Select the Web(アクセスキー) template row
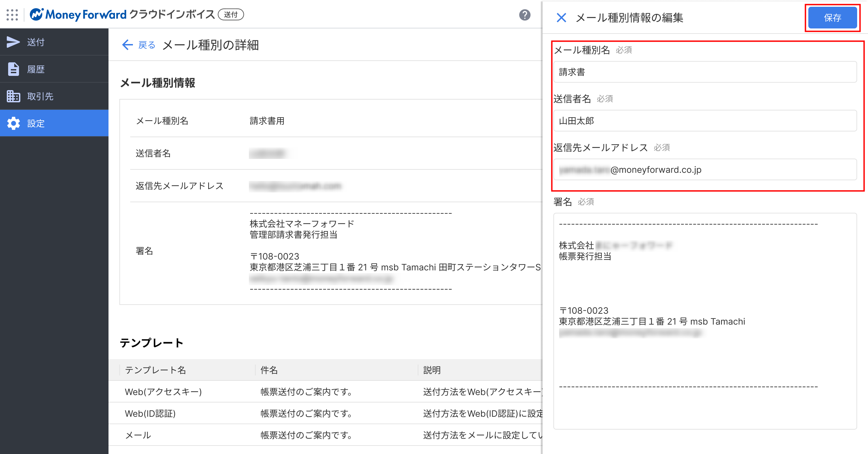Viewport: 868px width, 454px height. point(163,392)
